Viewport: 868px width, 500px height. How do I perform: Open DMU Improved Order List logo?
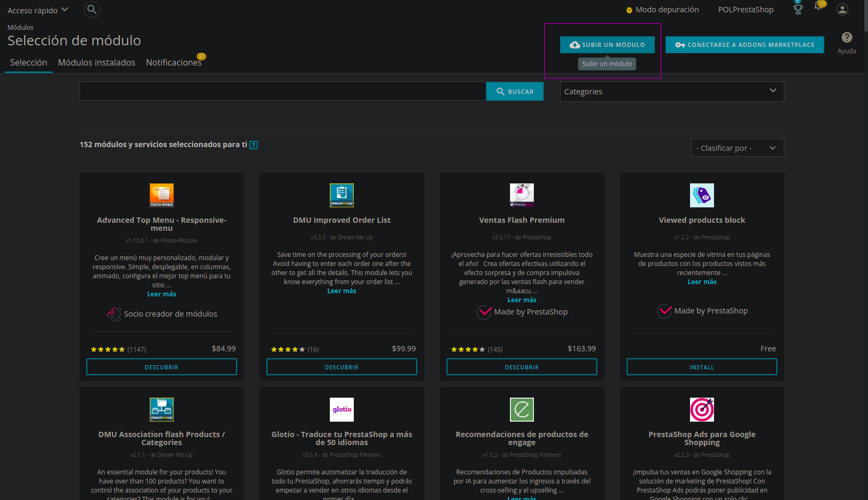click(342, 195)
